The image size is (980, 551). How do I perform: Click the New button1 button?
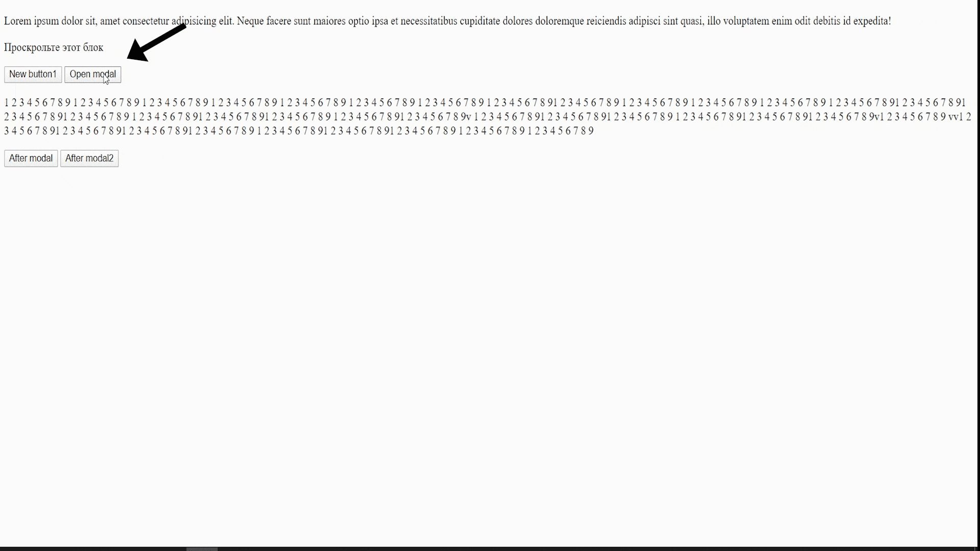pyautogui.click(x=33, y=74)
